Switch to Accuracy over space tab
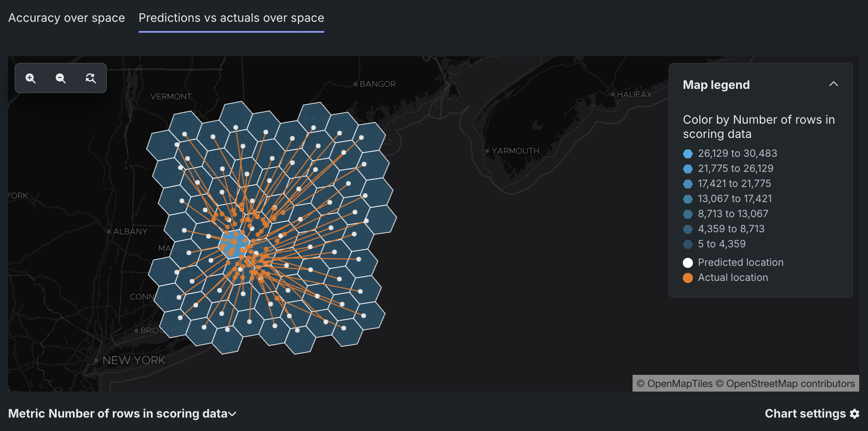Screen dimensions: 868x431 pyautogui.click(x=67, y=18)
